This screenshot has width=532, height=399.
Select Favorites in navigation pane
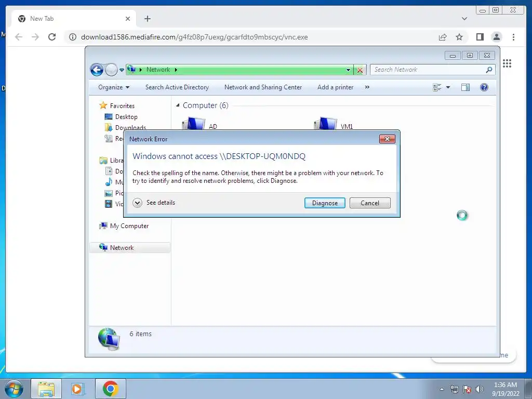[x=117, y=106]
